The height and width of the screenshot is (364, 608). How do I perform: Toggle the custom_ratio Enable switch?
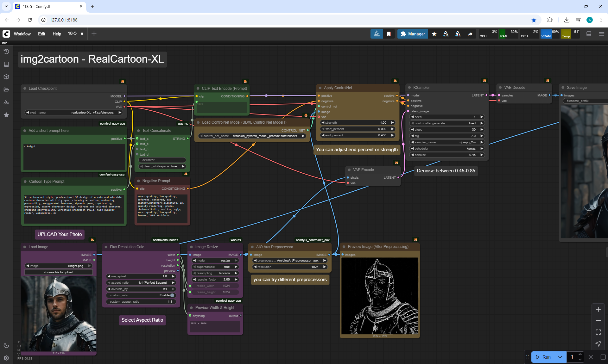point(172,295)
